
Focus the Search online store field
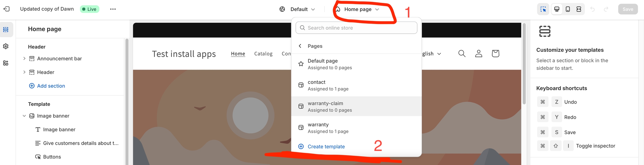point(356,28)
